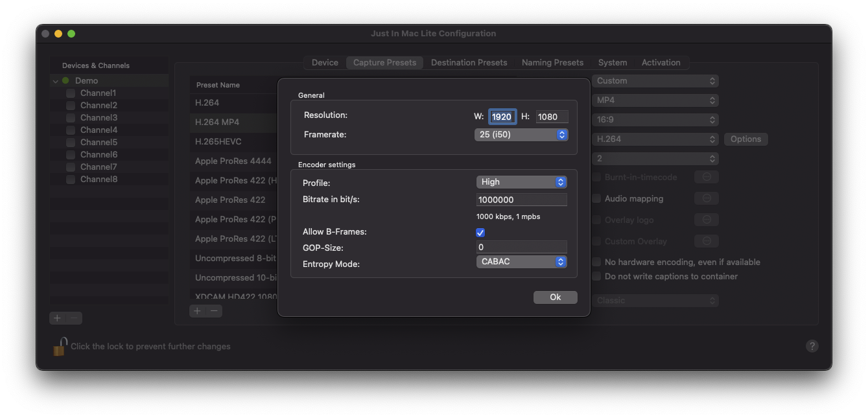The height and width of the screenshot is (418, 868).
Task: Select the Apple ProRes 4444 preset row
Action: pos(234,161)
